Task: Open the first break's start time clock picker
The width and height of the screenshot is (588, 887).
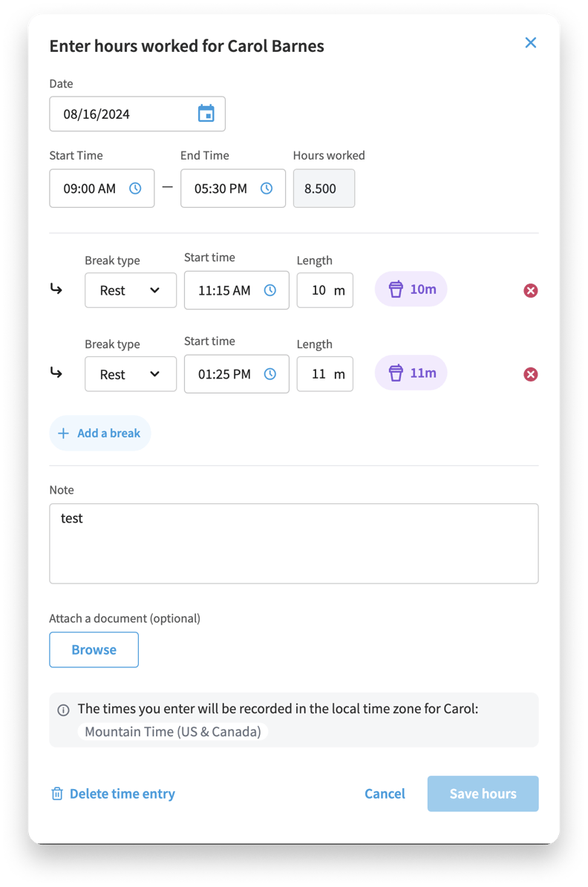Action: click(269, 290)
